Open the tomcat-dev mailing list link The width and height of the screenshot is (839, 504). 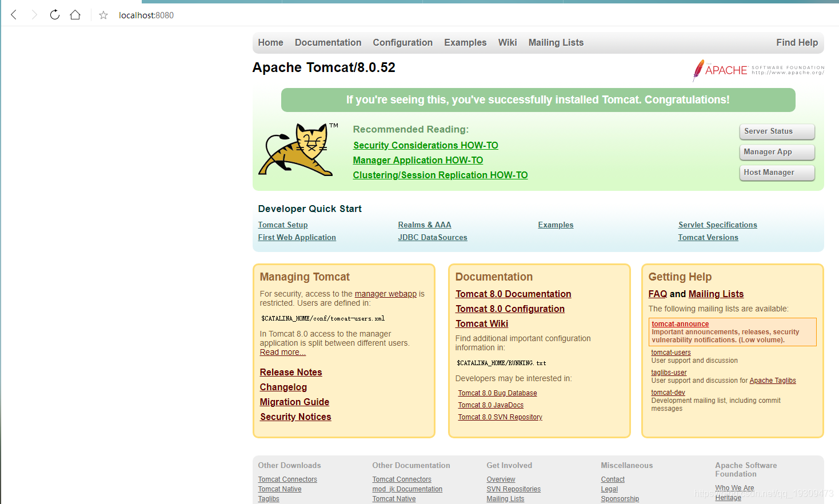pyautogui.click(x=668, y=393)
